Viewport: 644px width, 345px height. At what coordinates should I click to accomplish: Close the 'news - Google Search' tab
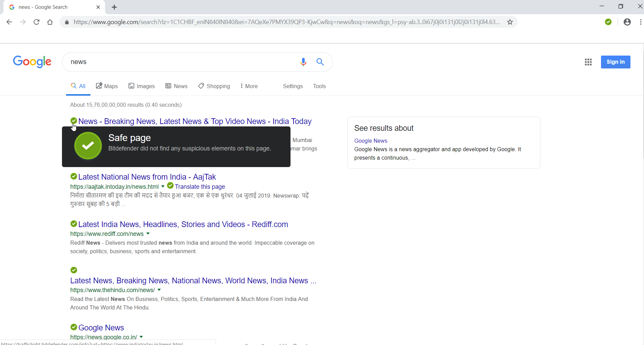pyautogui.click(x=98, y=7)
